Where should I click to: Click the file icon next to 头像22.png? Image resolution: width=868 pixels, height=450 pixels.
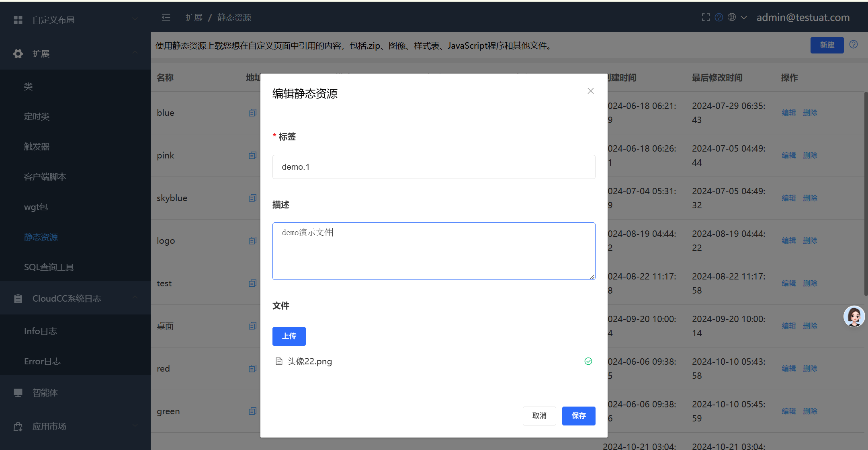point(279,361)
